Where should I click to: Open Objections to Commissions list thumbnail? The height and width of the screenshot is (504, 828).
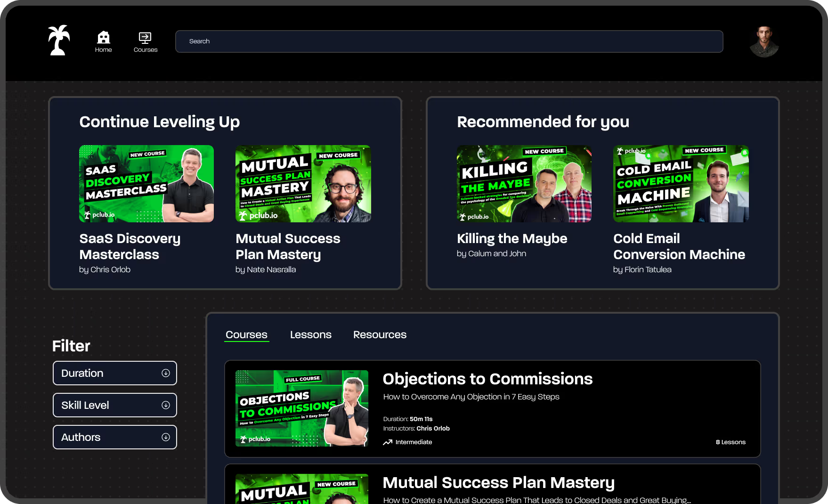[x=302, y=408]
